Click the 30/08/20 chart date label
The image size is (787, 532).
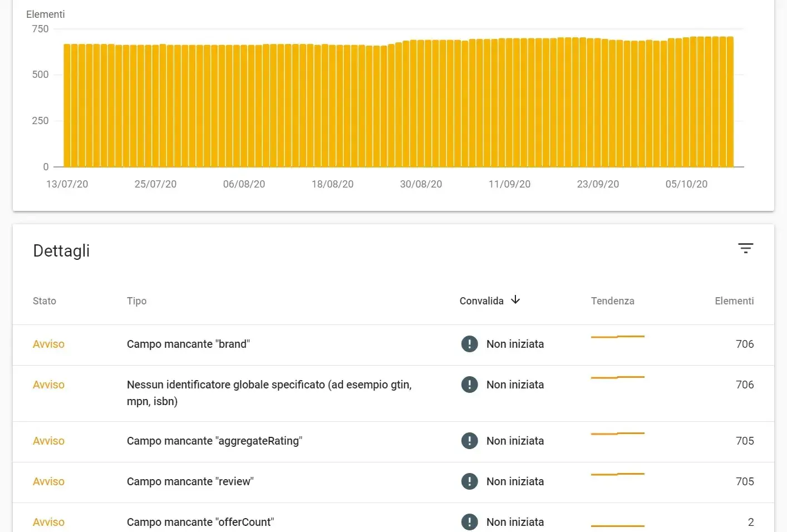point(421,184)
